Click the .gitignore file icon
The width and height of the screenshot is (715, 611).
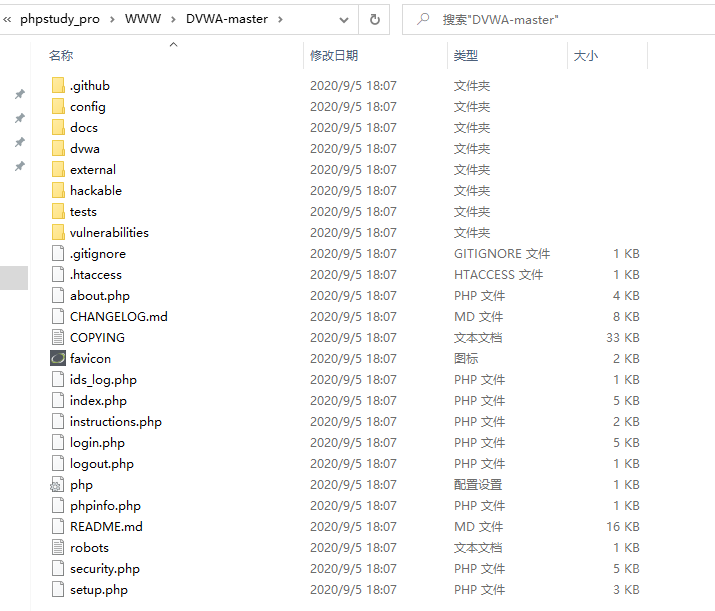point(58,253)
